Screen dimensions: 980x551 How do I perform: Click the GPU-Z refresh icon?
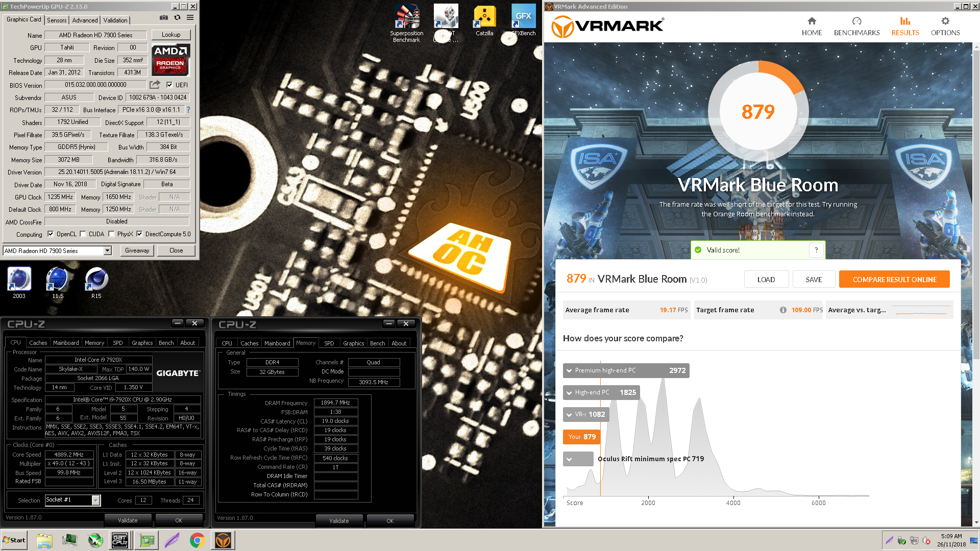[x=177, y=17]
